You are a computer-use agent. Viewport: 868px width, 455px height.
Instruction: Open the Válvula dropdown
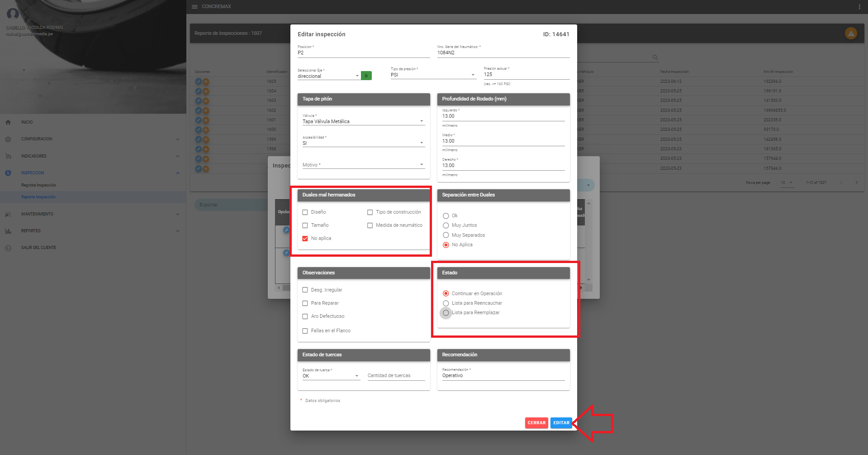[363, 121]
